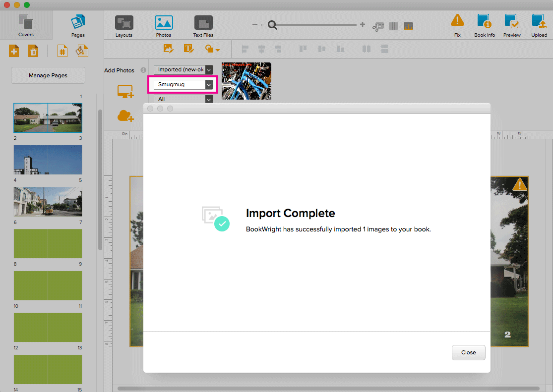Click the align right edges icon
553x392 pixels.
(278, 49)
